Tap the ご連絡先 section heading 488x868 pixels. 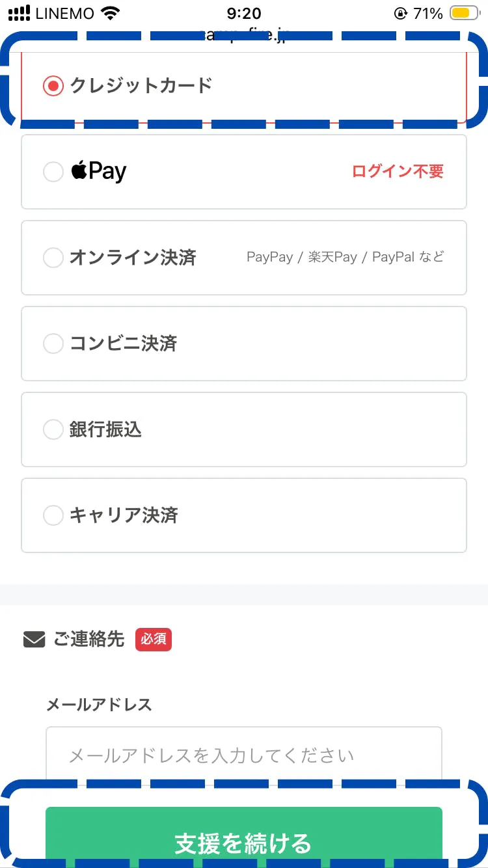(x=88, y=639)
